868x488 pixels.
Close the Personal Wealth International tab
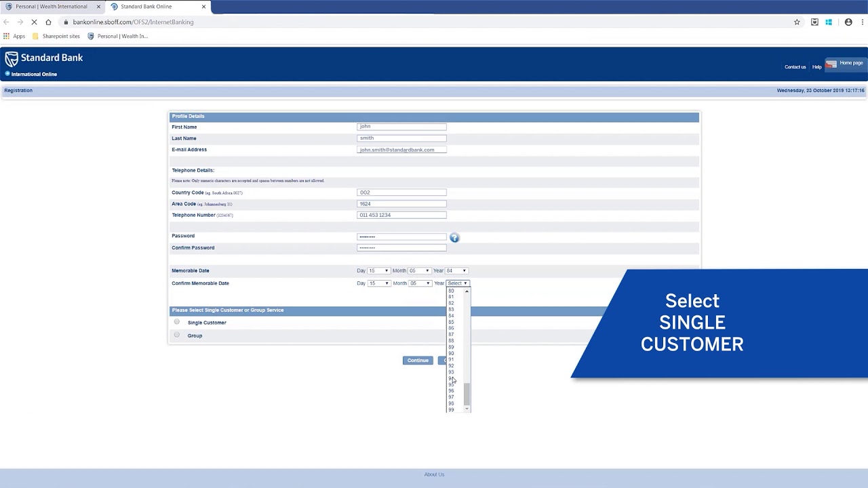tap(98, 7)
